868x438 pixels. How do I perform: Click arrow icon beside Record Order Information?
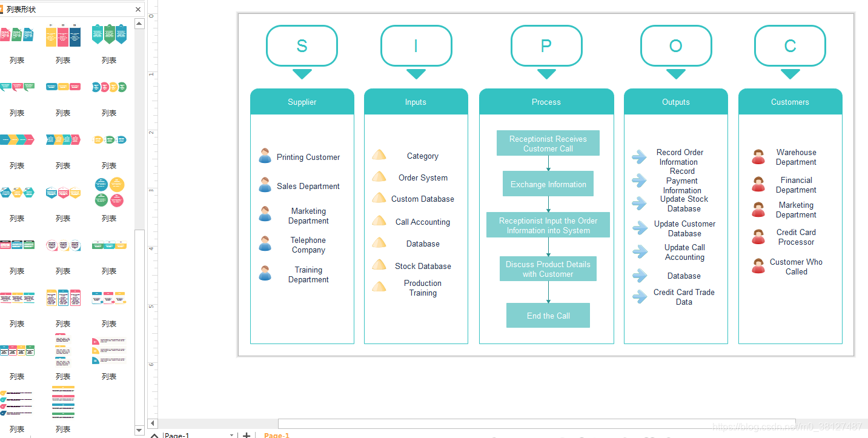pyautogui.click(x=640, y=157)
